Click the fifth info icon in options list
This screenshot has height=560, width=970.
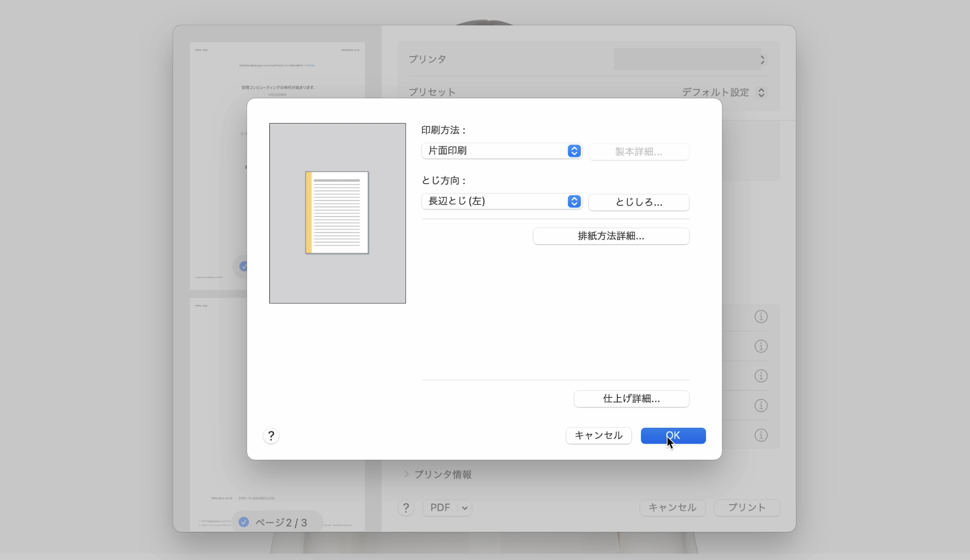(x=761, y=435)
